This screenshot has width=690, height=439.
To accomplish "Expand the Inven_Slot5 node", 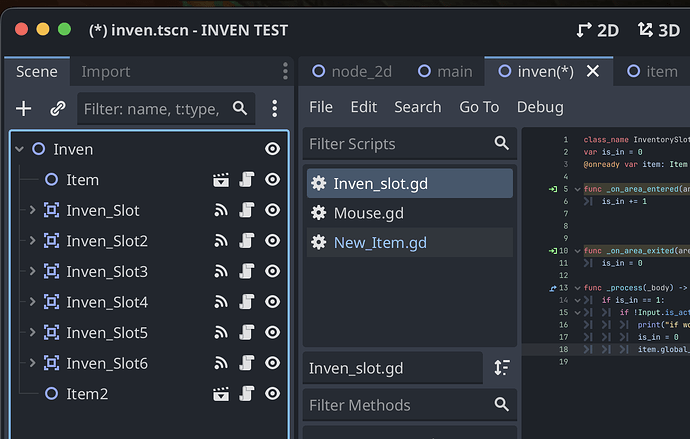I will 32,333.
